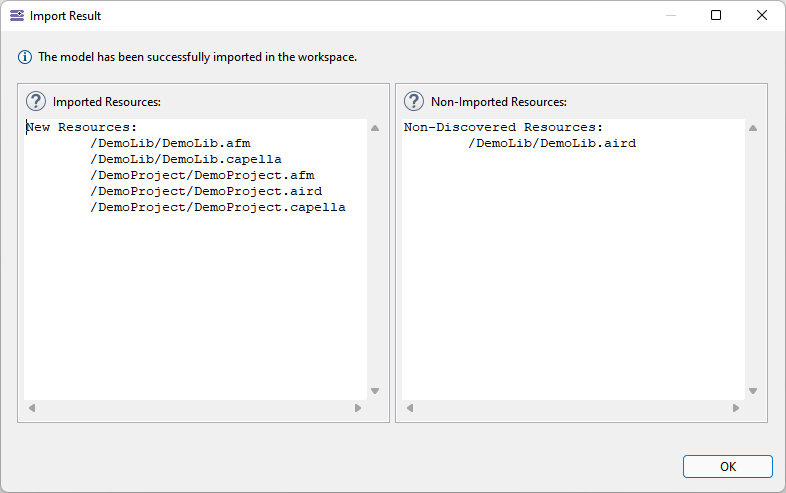This screenshot has width=786, height=493.
Task: Click the /DemoProject/DemoProject.aird line
Action: coord(205,191)
